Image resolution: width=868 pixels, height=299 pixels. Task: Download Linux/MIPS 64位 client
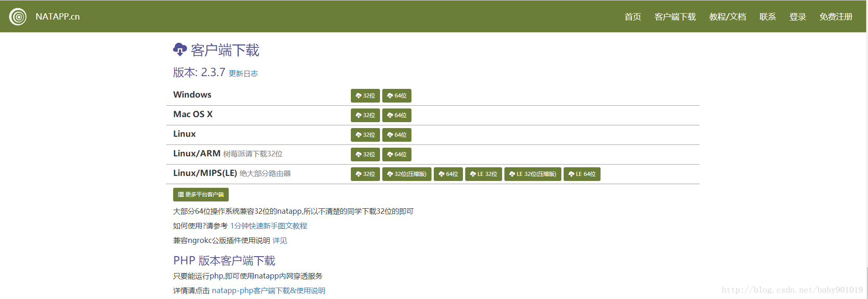pyautogui.click(x=448, y=174)
